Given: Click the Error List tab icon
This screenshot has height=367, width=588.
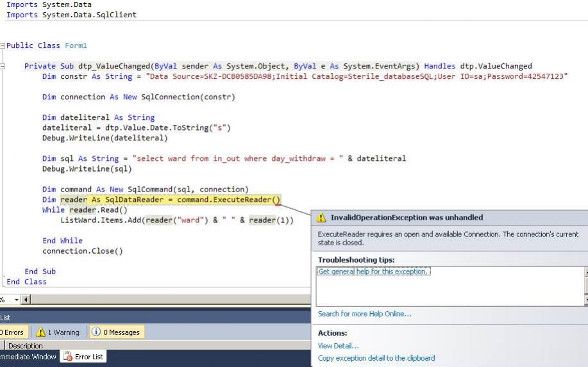Looking at the screenshot, I should pos(67,357).
